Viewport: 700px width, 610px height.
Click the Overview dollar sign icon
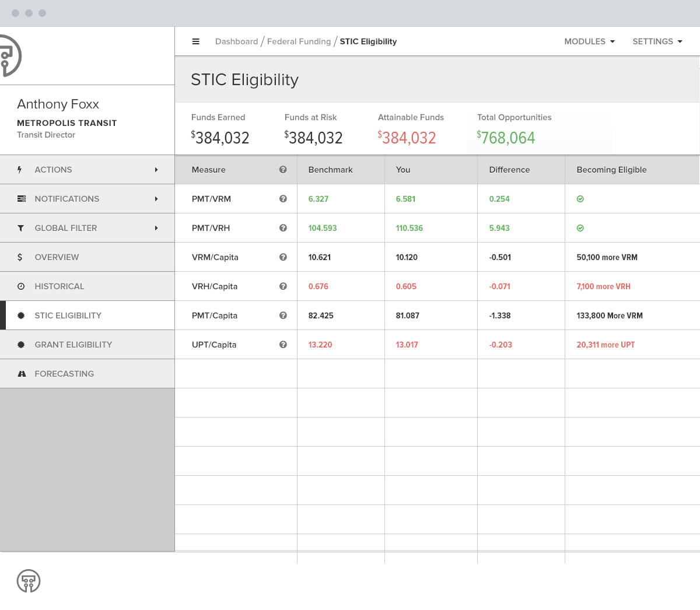coord(20,257)
